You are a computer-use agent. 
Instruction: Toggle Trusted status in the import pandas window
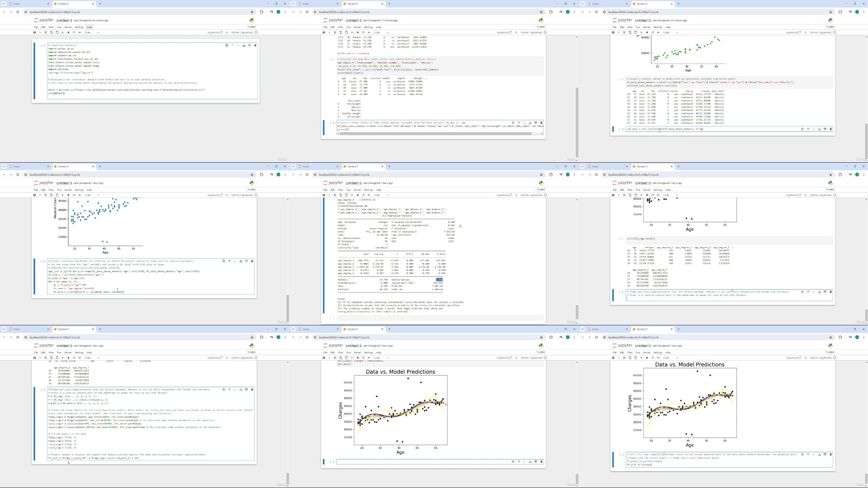tap(252, 27)
